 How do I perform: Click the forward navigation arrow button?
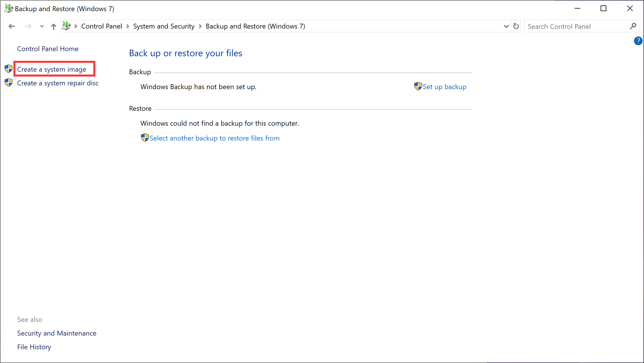[x=27, y=26]
